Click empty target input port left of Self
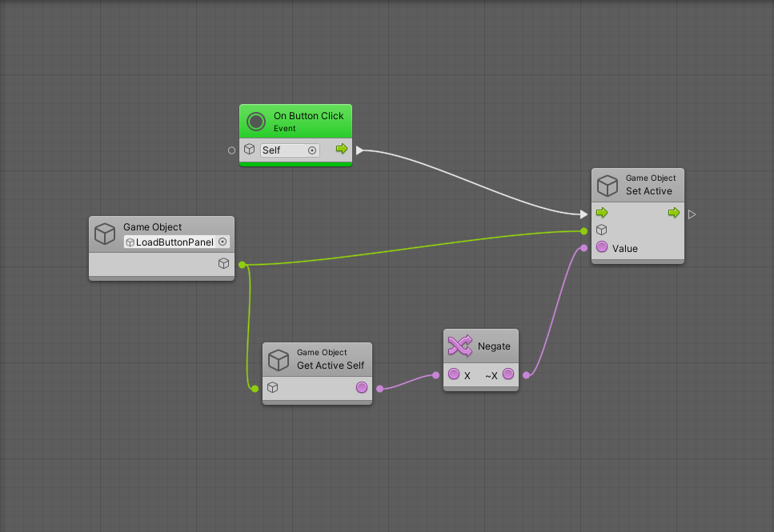774x532 pixels. tap(231, 150)
